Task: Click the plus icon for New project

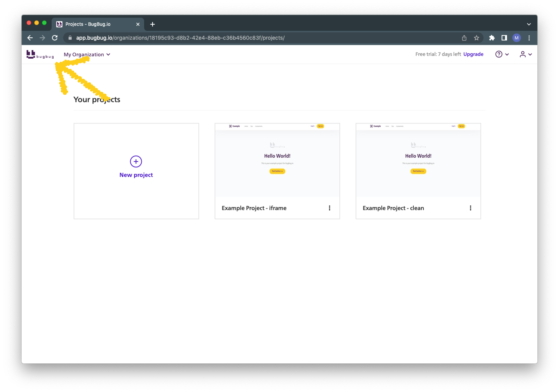Action: (x=136, y=161)
